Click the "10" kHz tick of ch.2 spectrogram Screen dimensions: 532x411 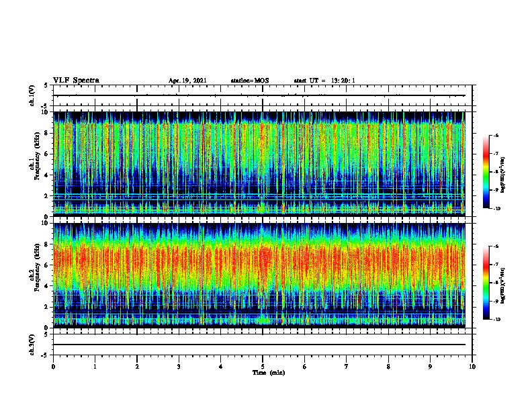point(46,223)
